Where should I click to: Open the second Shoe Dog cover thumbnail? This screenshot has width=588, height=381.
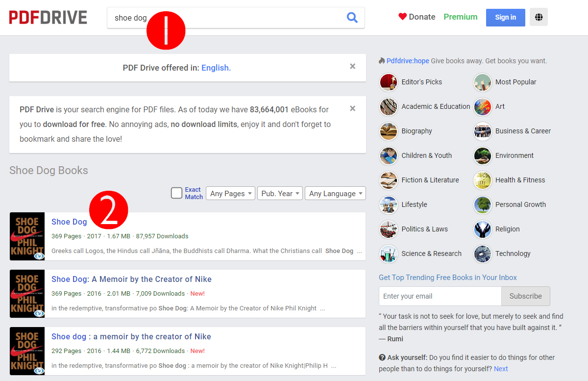tap(27, 294)
